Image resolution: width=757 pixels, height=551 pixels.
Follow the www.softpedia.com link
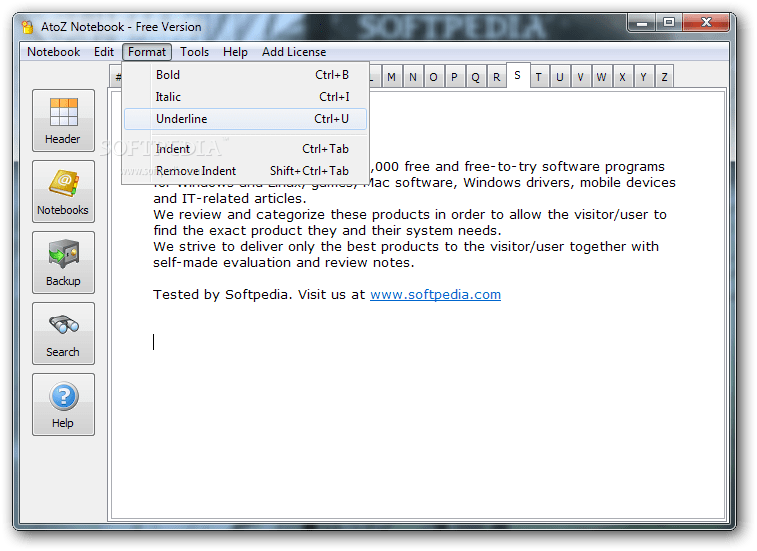[435, 295]
